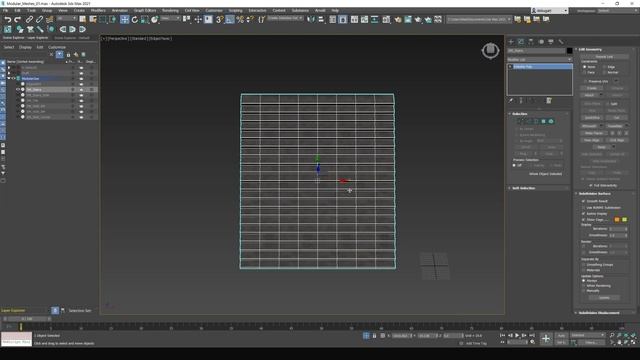Switch to the Utilities wrench panel tab
Screen dimensions: 640x360
click(x=561, y=42)
